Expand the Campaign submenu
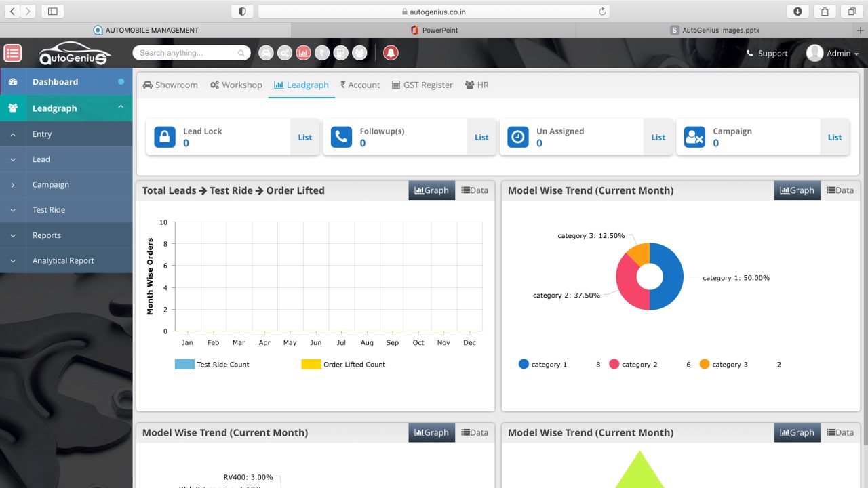 (x=13, y=184)
